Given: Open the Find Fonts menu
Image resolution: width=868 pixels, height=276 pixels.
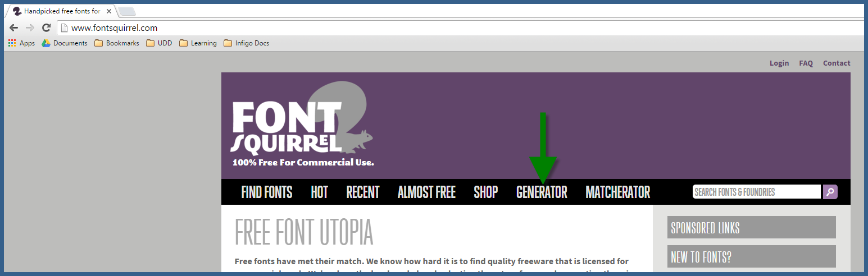Looking at the screenshot, I should pyautogui.click(x=267, y=192).
